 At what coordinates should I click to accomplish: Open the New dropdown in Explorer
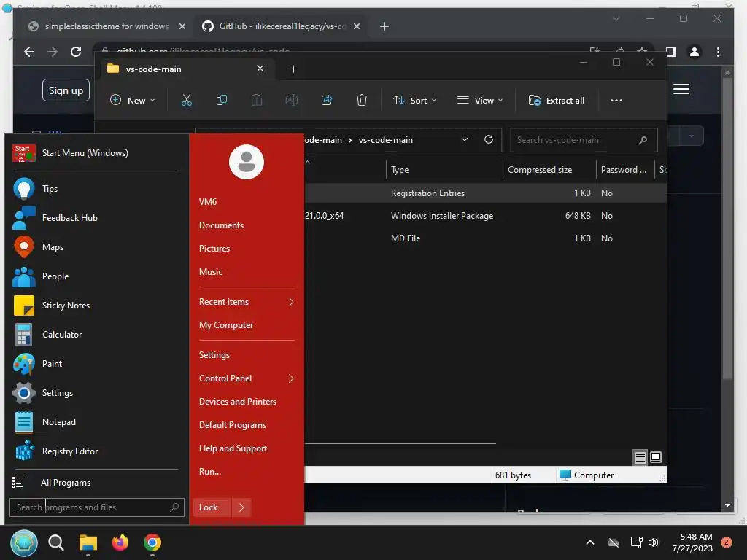(133, 101)
